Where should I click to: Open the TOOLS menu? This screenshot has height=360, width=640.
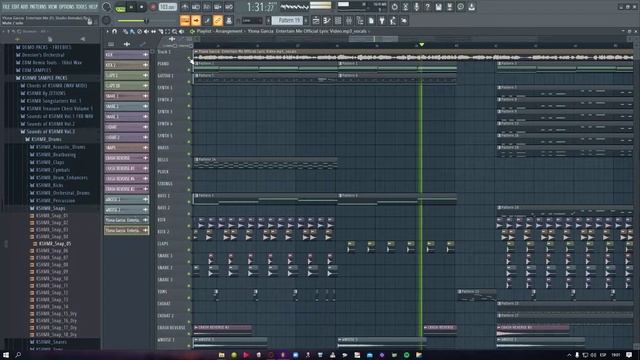(81, 7)
